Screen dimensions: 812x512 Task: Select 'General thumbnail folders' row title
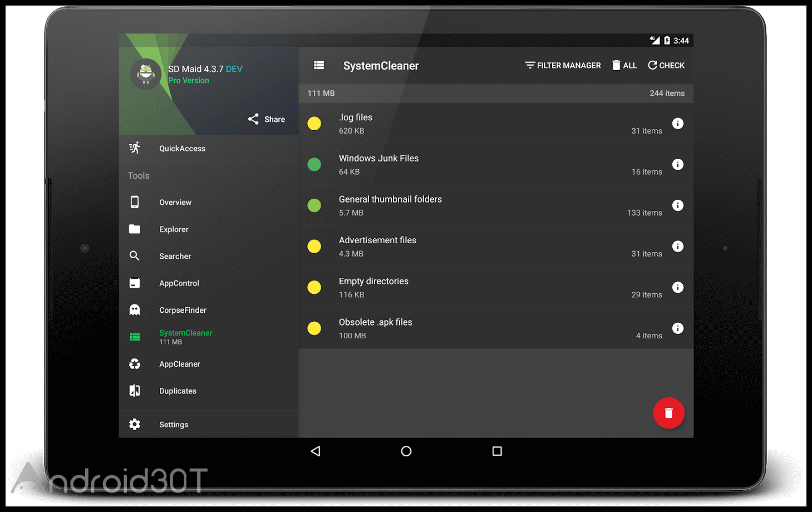click(x=390, y=199)
